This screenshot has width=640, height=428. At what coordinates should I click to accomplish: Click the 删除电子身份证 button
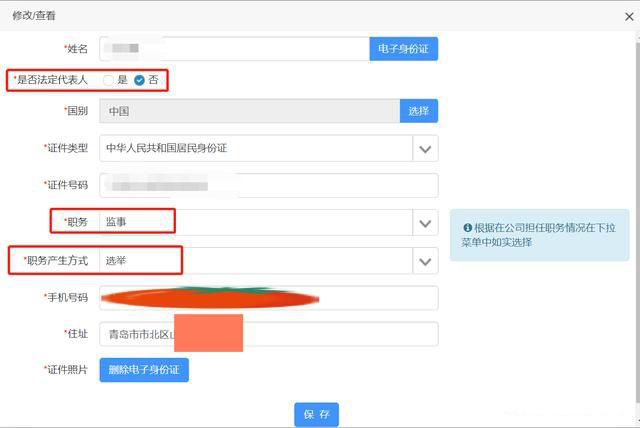tap(144, 370)
